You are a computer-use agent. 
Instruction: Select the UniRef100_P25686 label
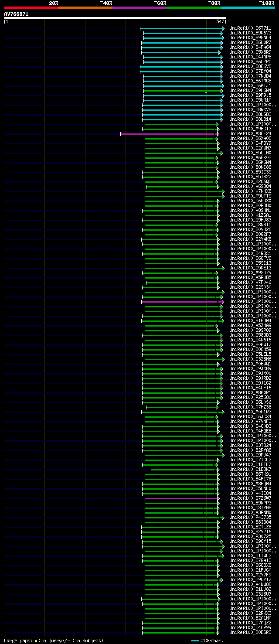point(250,398)
